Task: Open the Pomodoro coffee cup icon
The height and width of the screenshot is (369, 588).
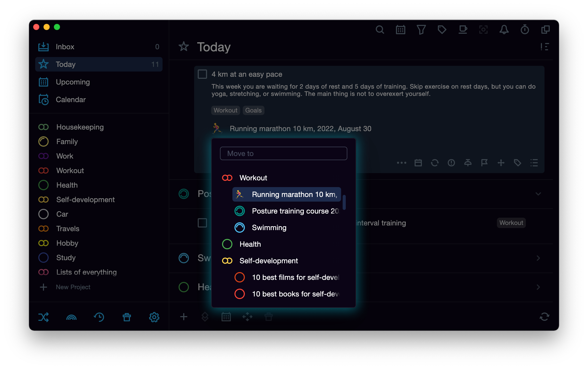Action: tap(463, 30)
